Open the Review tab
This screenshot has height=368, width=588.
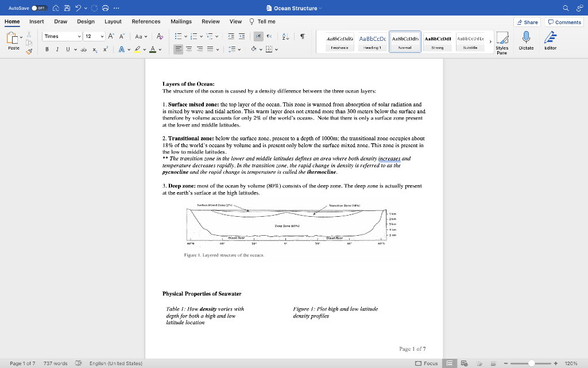(210, 21)
